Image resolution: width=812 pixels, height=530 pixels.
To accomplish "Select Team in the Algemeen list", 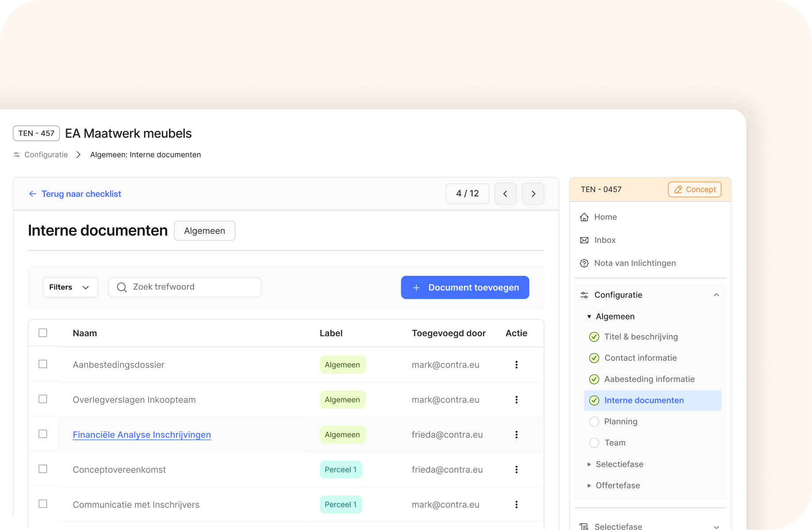I will [x=614, y=443].
